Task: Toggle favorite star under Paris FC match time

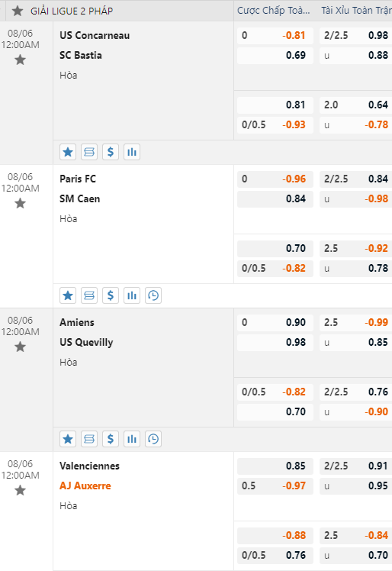Action: point(20,203)
